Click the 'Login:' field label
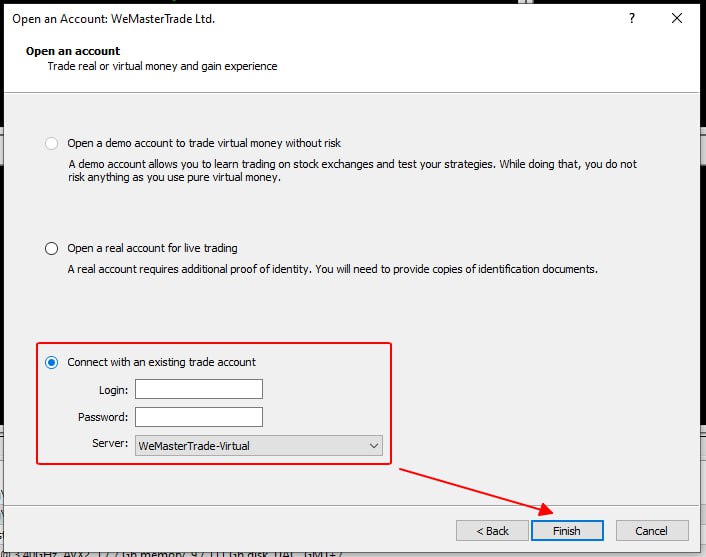 tap(113, 390)
